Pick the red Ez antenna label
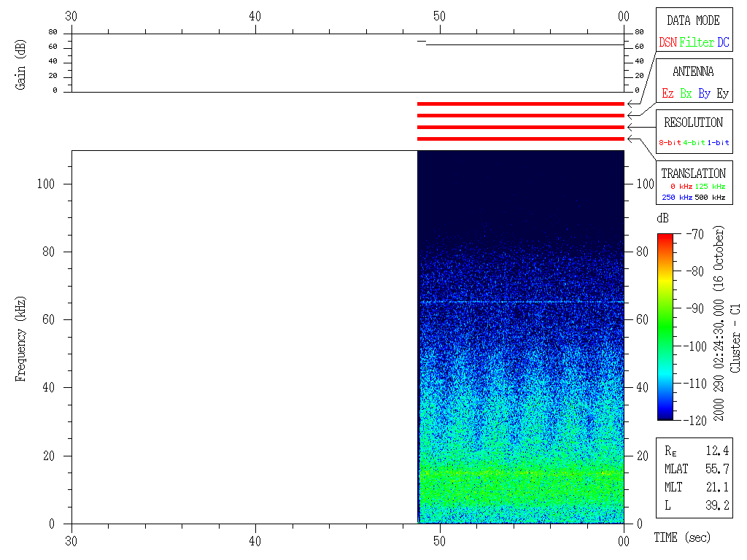The width and height of the screenshot is (747, 560). [x=667, y=94]
